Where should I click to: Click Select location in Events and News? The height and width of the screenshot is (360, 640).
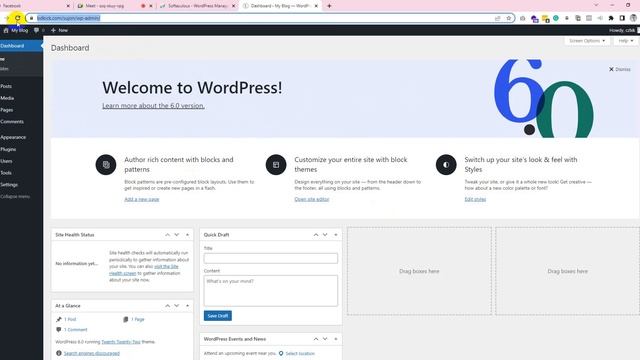tap(300, 353)
